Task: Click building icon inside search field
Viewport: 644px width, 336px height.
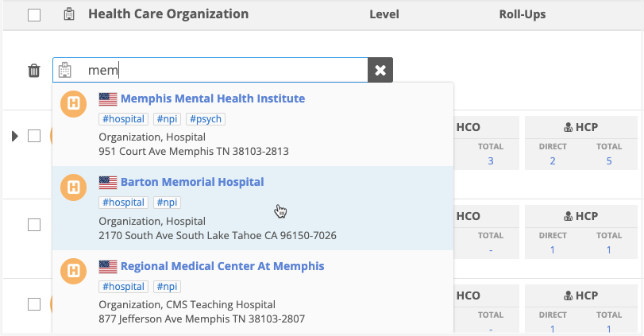Action: coord(65,70)
